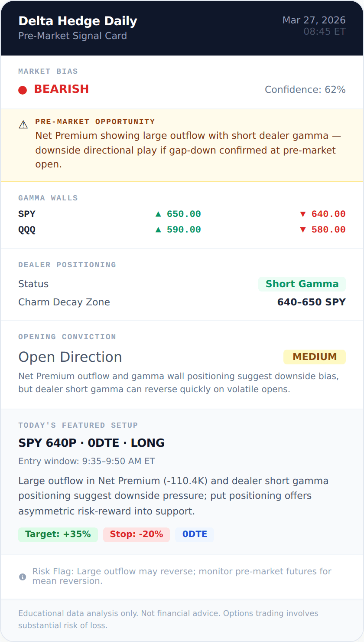Select the Target: +35% tag

click(x=58, y=534)
